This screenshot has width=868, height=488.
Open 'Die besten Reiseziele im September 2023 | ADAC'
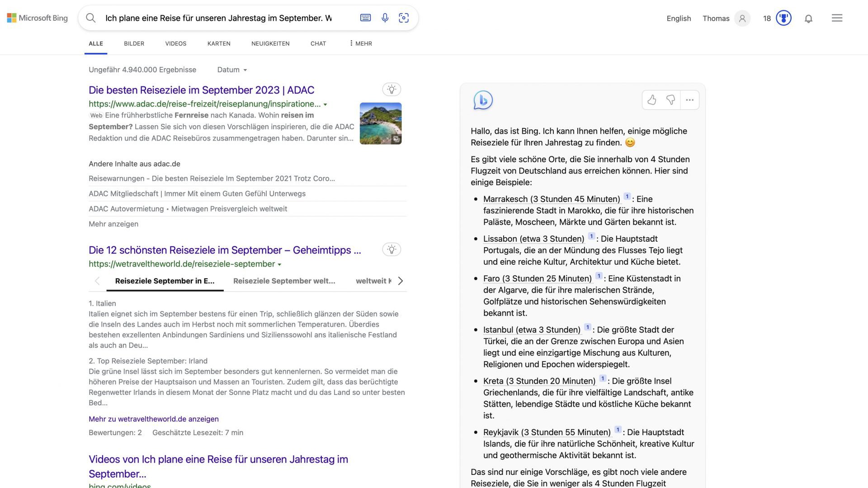click(x=202, y=90)
